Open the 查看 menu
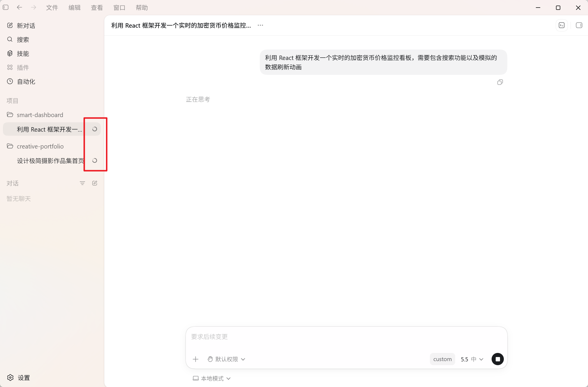This screenshot has width=588, height=387. [x=97, y=8]
